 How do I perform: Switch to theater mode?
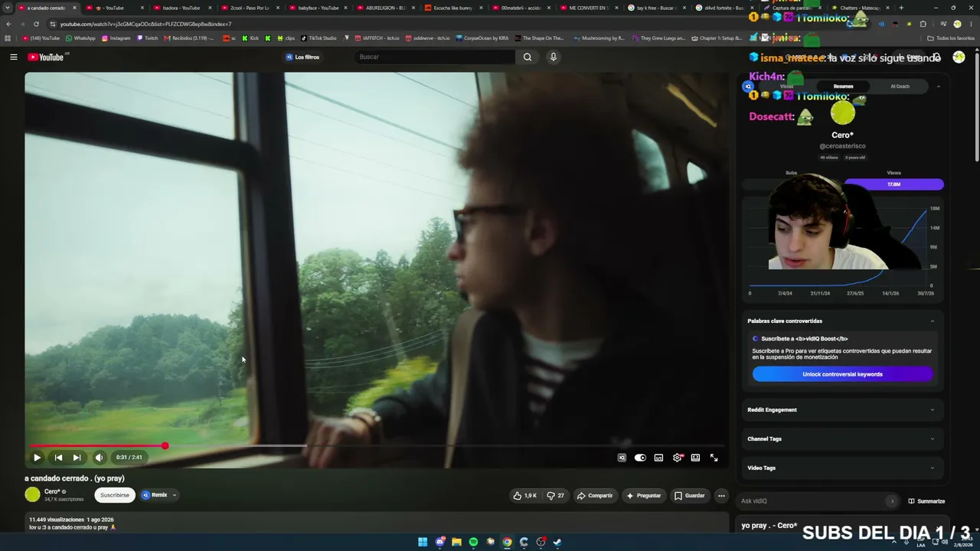695,458
